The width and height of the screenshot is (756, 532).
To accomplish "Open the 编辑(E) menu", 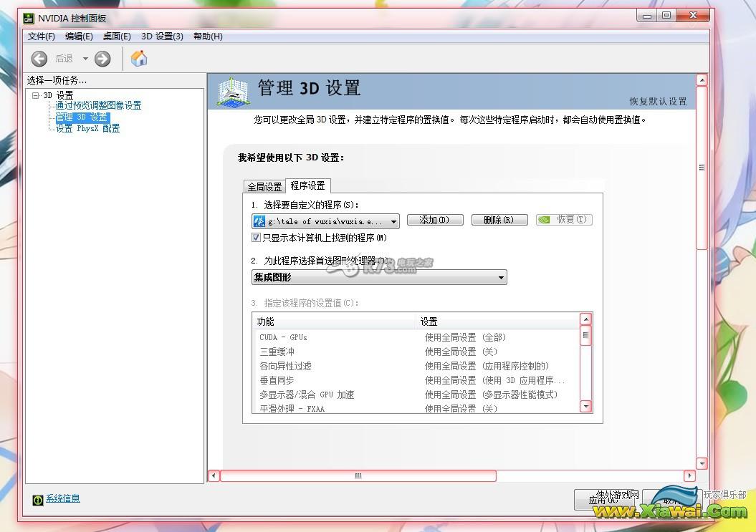I will pyautogui.click(x=79, y=36).
